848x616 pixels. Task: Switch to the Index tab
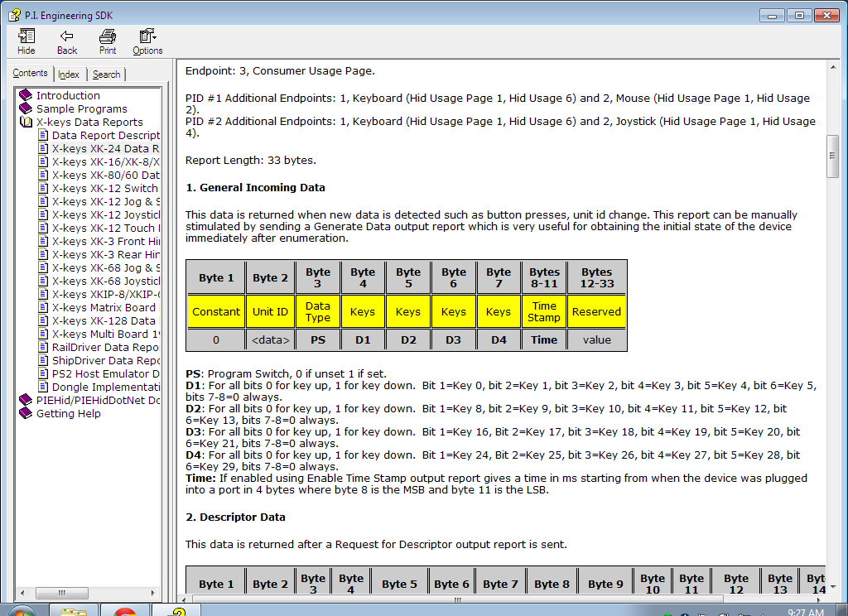69,75
